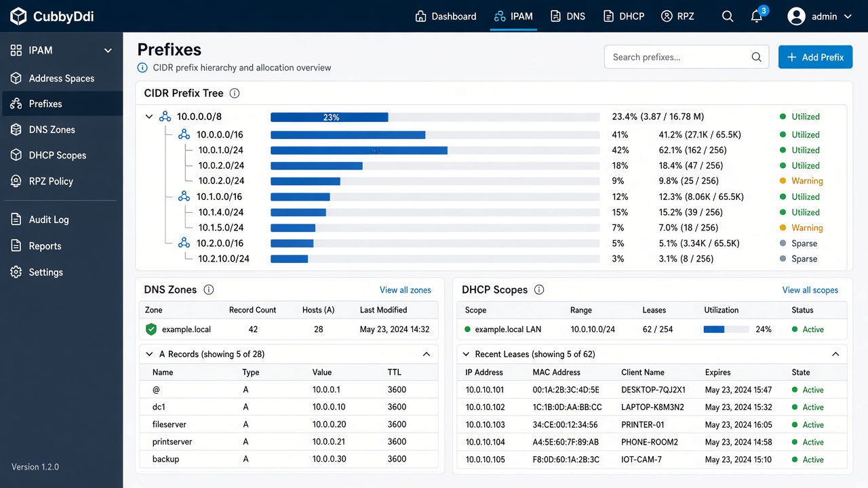Click info icon next to DNS Zones
868x488 pixels.
pyautogui.click(x=209, y=290)
